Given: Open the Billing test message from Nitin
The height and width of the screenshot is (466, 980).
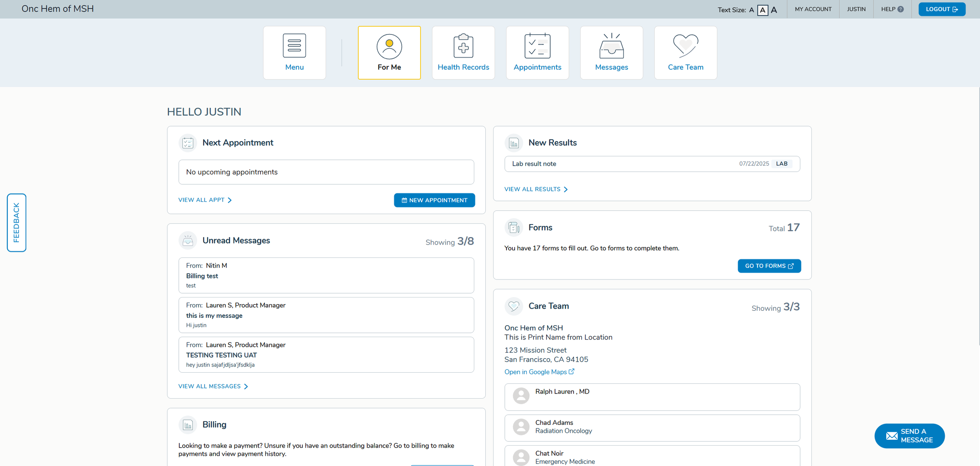Looking at the screenshot, I should [326, 276].
